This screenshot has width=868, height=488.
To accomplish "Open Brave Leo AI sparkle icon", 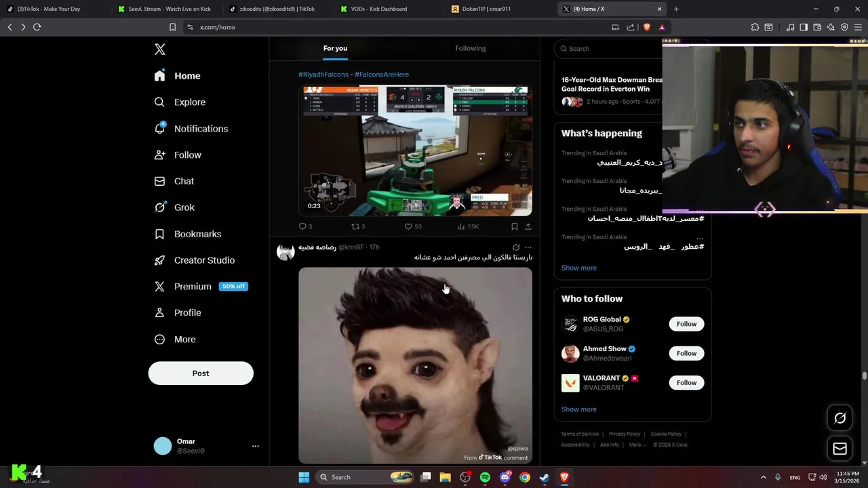I will click(x=831, y=27).
